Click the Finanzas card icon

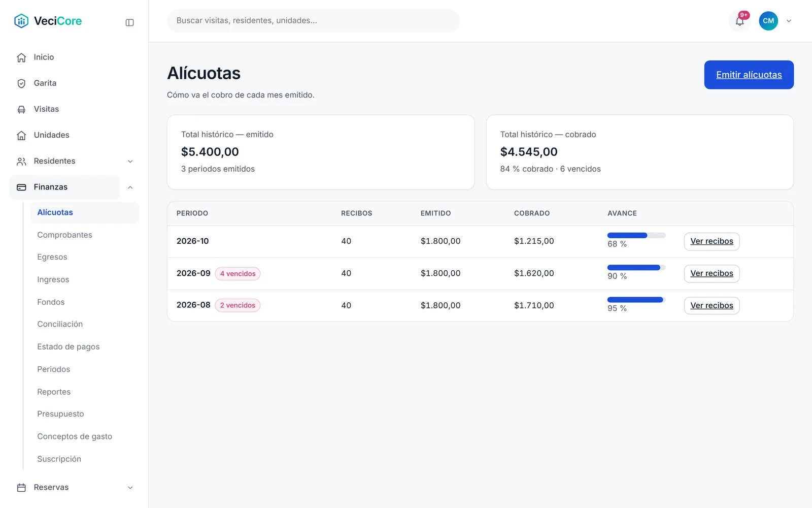click(x=21, y=187)
